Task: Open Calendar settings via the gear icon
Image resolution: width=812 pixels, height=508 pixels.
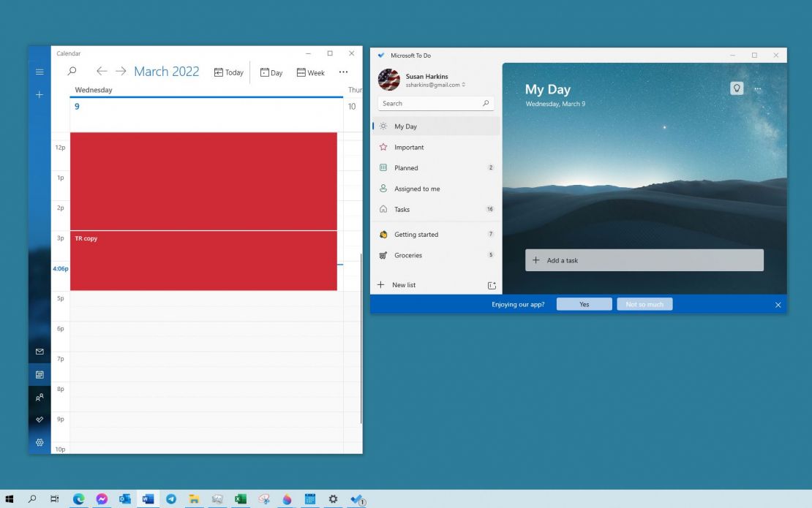Action: (x=40, y=442)
